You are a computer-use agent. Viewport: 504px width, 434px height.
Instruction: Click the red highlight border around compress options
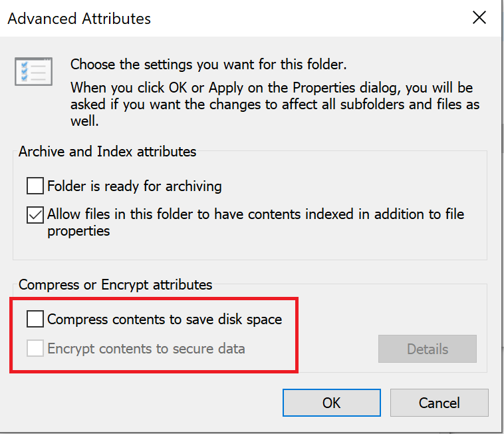154,299
